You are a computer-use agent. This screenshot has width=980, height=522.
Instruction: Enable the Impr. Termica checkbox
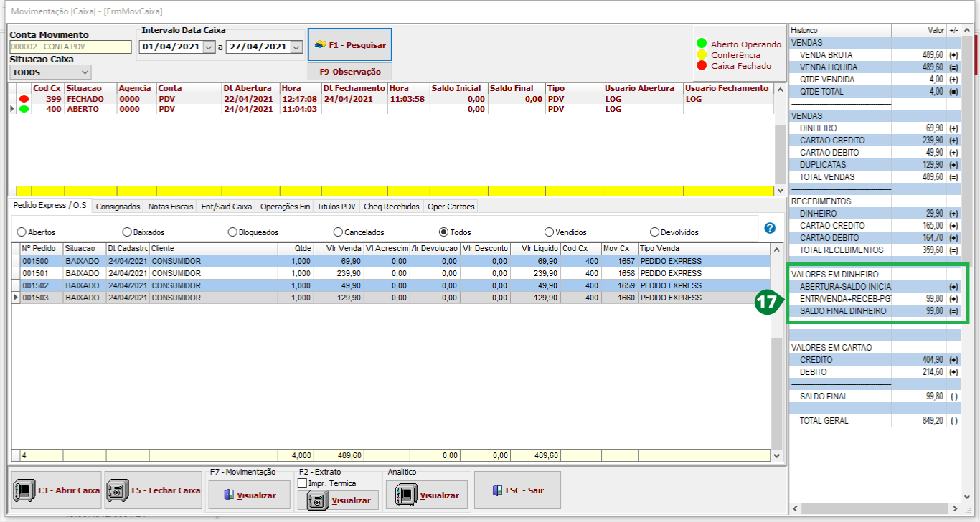302,483
